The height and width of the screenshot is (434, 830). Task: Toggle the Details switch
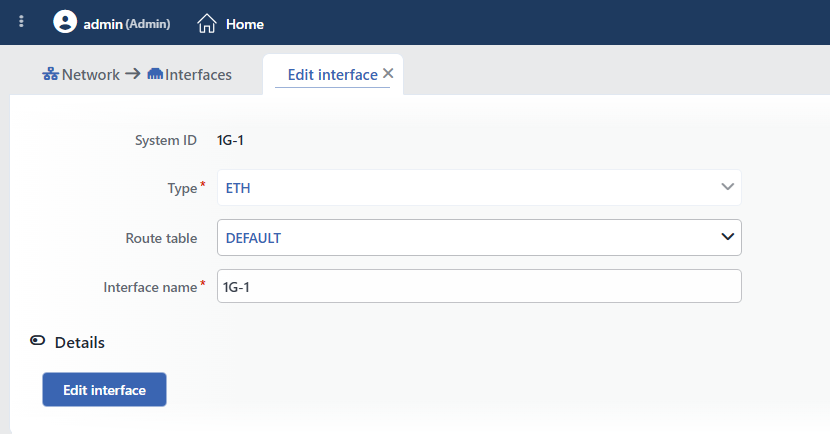click(x=38, y=340)
